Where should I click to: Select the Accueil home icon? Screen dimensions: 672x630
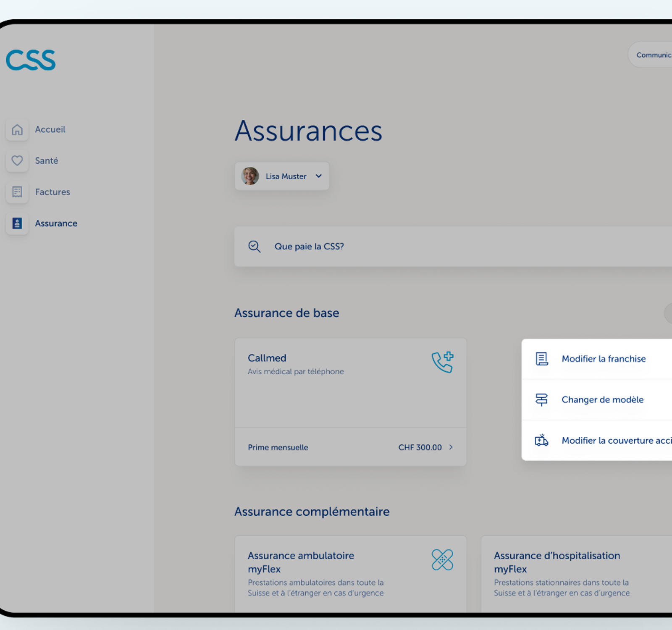(x=17, y=130)
